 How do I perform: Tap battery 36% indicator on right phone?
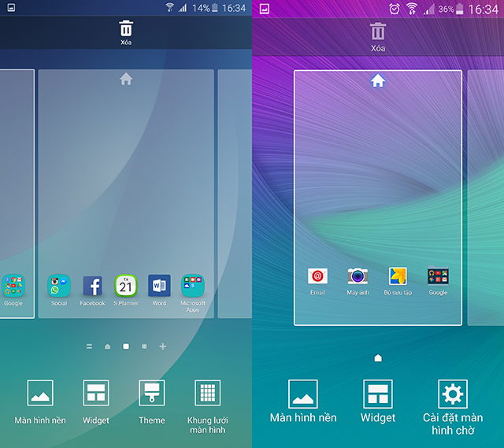[451, 9]
